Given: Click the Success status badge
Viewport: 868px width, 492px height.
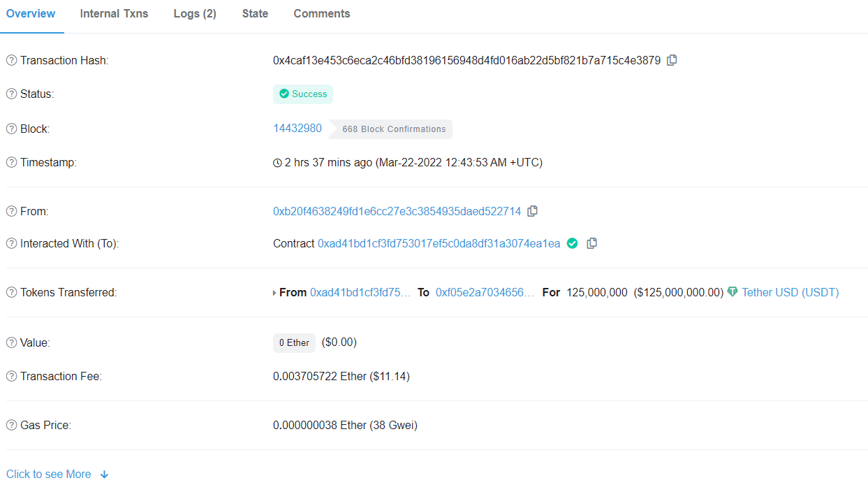Looking at the screenshot, I should (303, 94).
